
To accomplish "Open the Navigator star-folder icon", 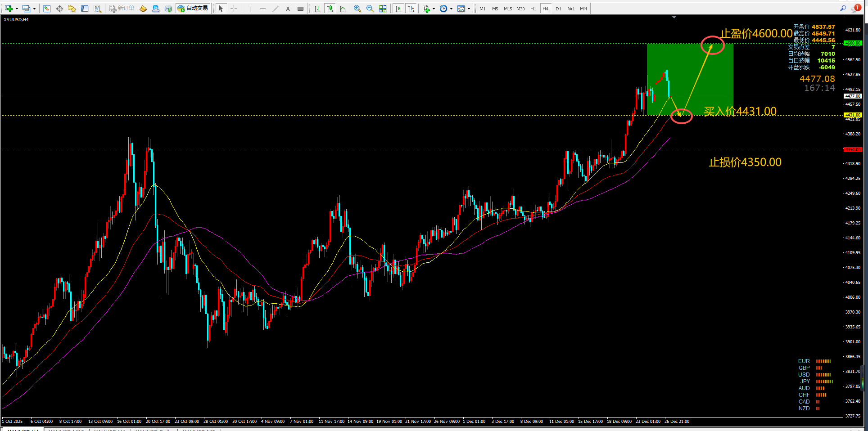I will coord(72,9).
